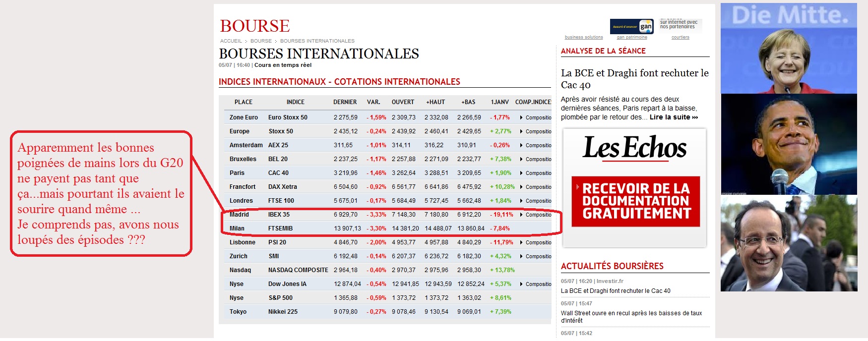Open the BOURSE breadcrumb link

pyautogui.click(x=261, y=41)
